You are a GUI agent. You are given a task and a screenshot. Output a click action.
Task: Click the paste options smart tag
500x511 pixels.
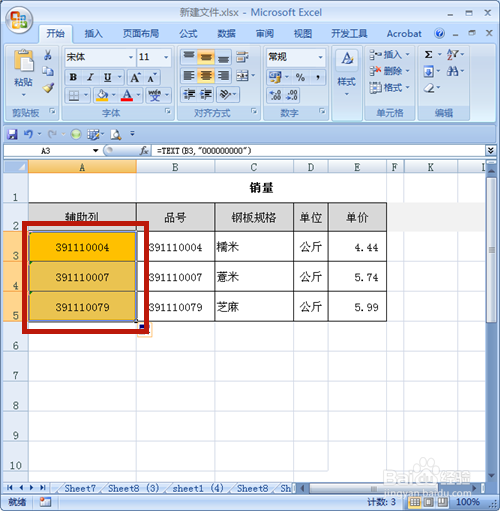coord(144,330)
